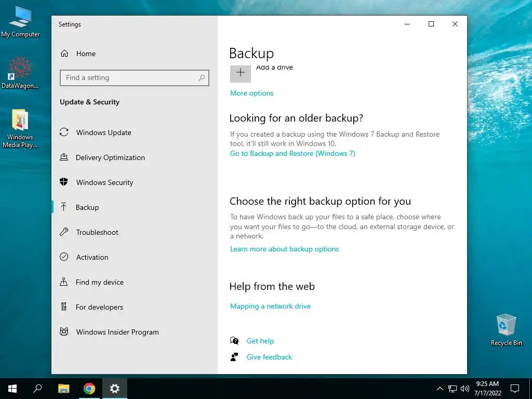
Task: Open File Explorer from the taskbar
Action: coord(63,389)
